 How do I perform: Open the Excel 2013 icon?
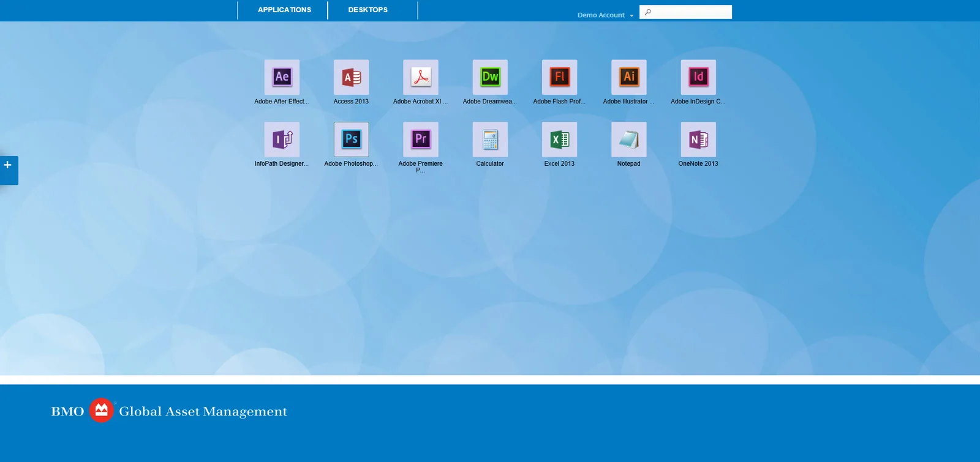(x=559, y=140)
